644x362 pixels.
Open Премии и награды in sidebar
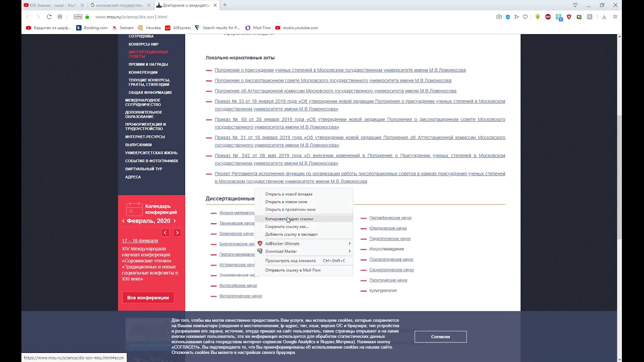pos(148,64)
